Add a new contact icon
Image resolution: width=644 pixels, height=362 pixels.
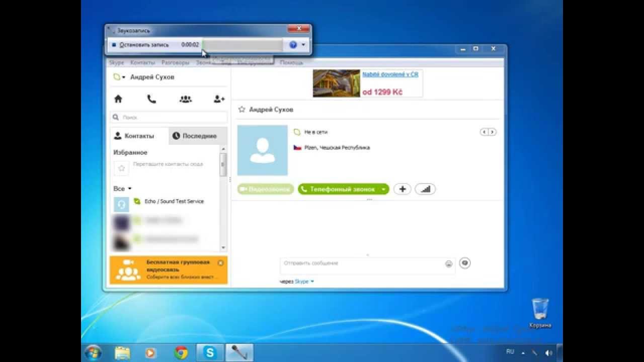(x=219, y=99)
